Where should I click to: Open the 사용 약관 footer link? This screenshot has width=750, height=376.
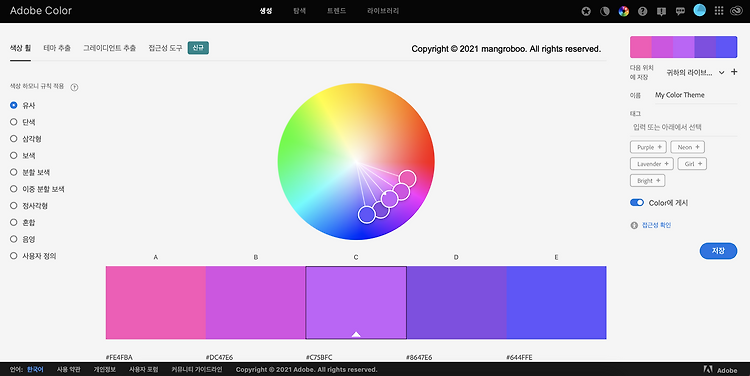pyautogui.click(x=68, y=369)
